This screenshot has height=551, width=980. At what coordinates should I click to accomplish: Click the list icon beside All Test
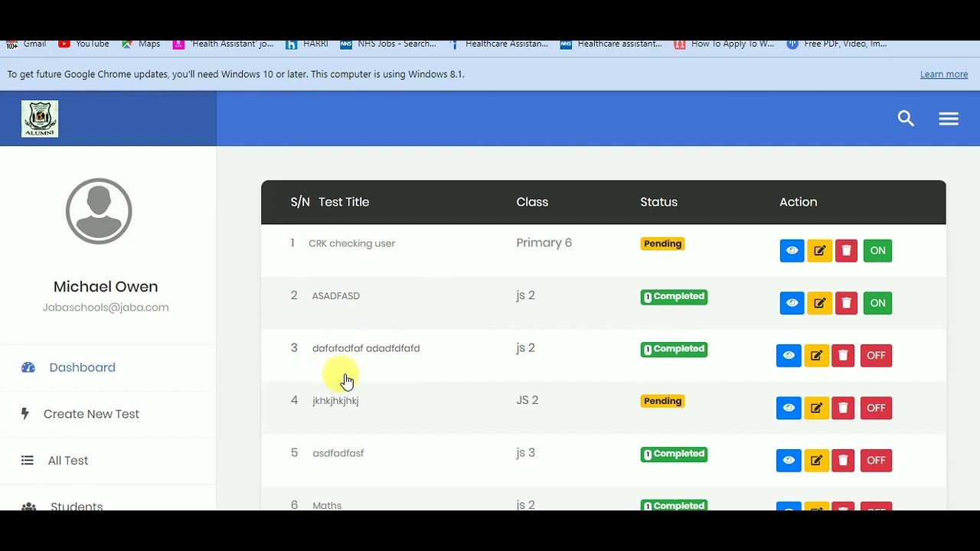[x=28, y=461]
